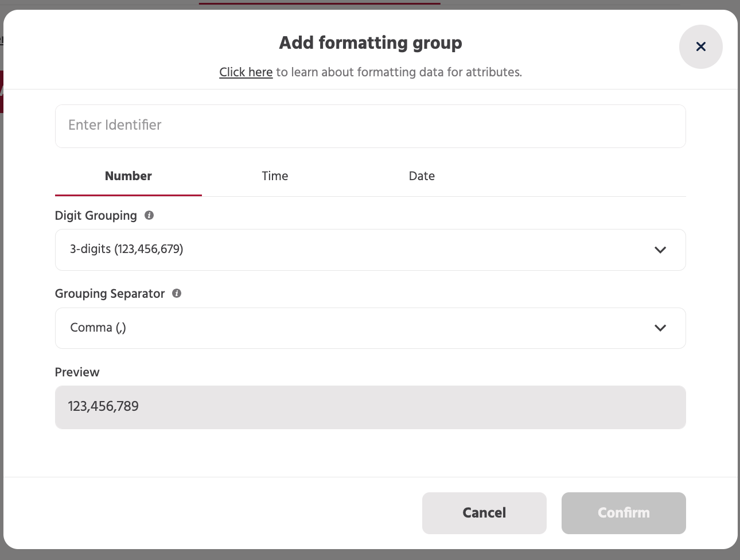Click the Grouping Separator label
This screenshot has height=560, width=740.
pyautogui.click(x=110, y=293)
